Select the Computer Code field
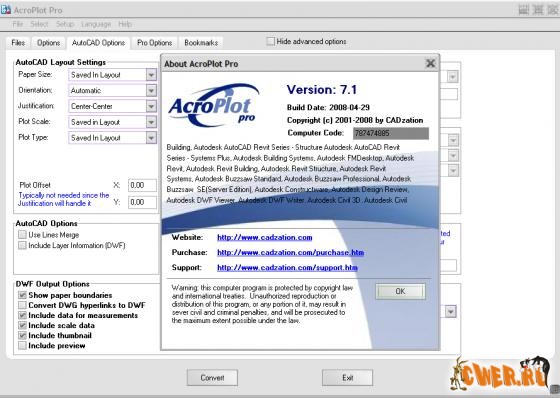The width and height of the screenshot is (560, 398). 391,133
